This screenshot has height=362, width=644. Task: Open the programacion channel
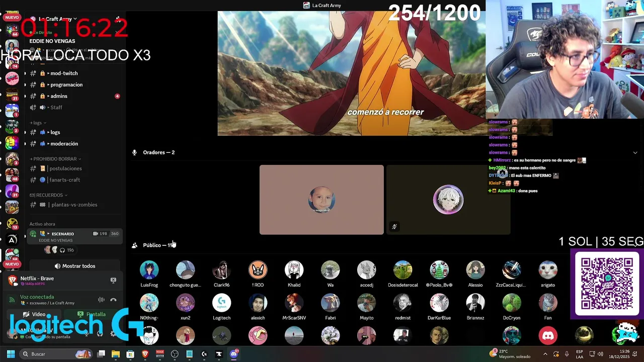tap(74, 84)
